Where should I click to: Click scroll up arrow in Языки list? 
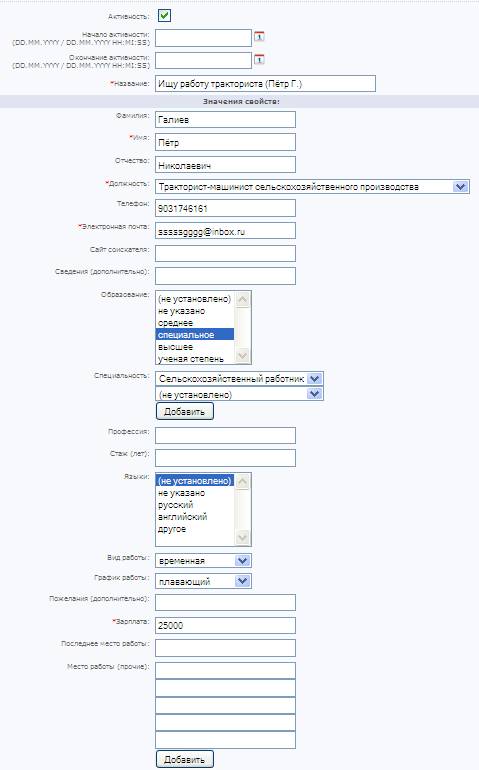[x=242, y=482]
